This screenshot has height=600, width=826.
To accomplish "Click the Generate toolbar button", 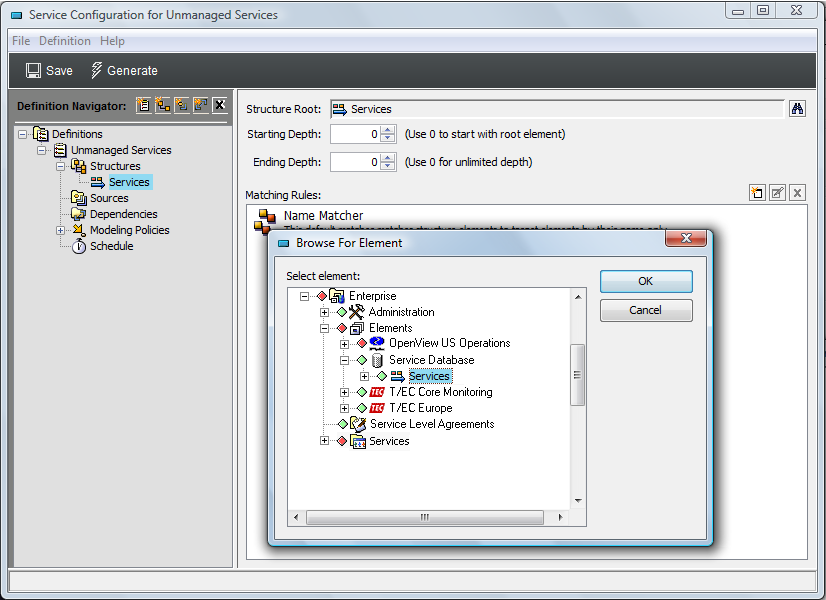I will [x=124, y=71].
